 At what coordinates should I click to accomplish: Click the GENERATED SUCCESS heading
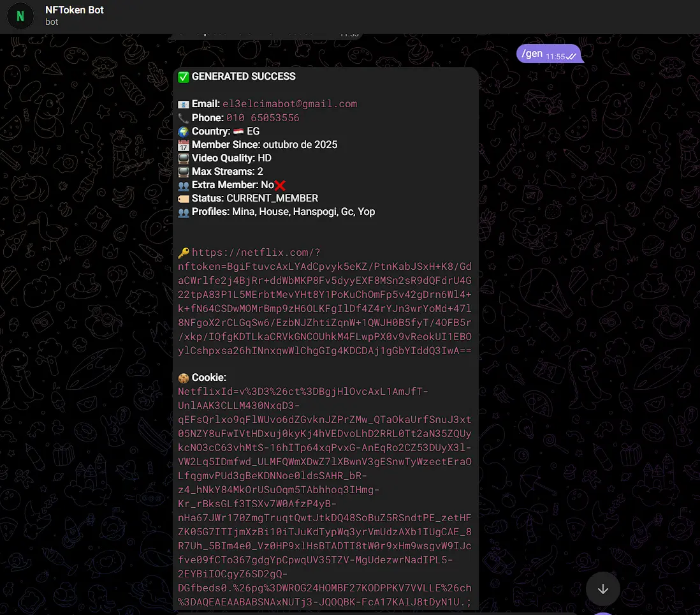pyautogui.click(x=244, y=77)
